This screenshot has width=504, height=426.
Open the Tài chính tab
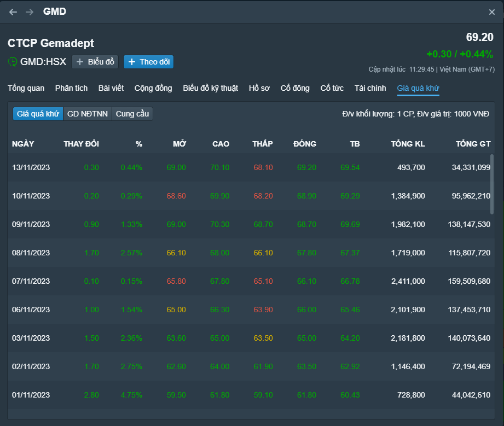370,88
